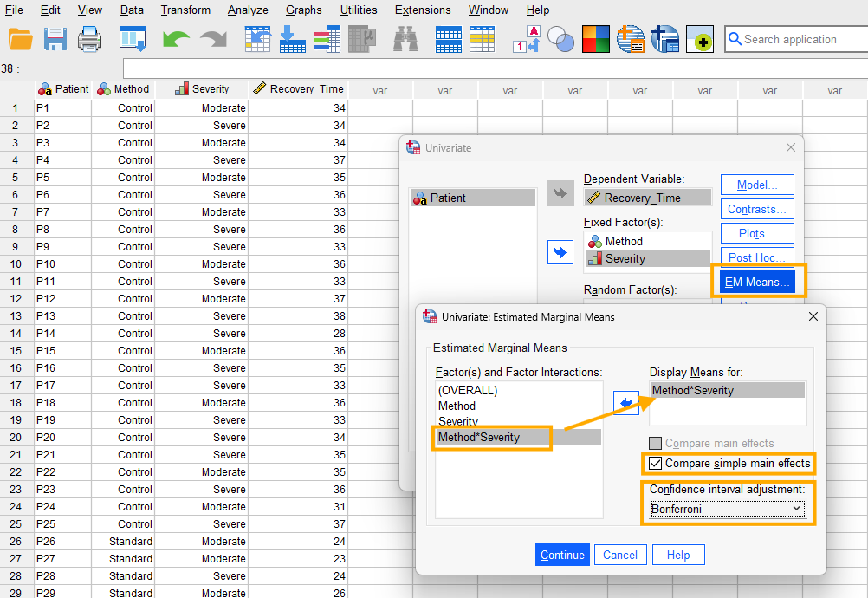Click the EM Means button

[756, 281]
